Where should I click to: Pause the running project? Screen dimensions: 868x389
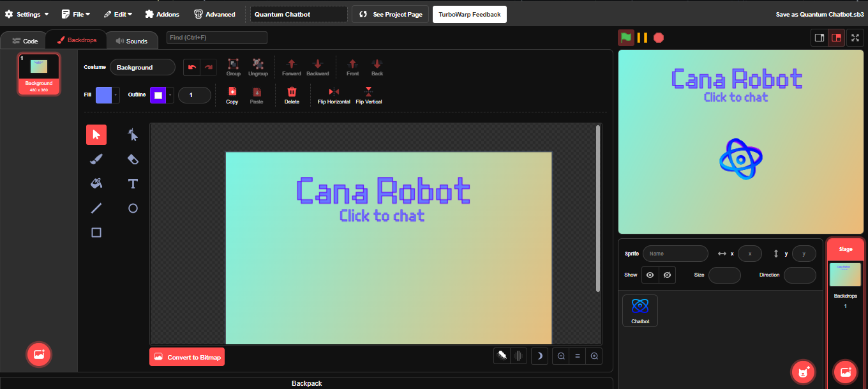pyautogui.click(x=643, y=38)
